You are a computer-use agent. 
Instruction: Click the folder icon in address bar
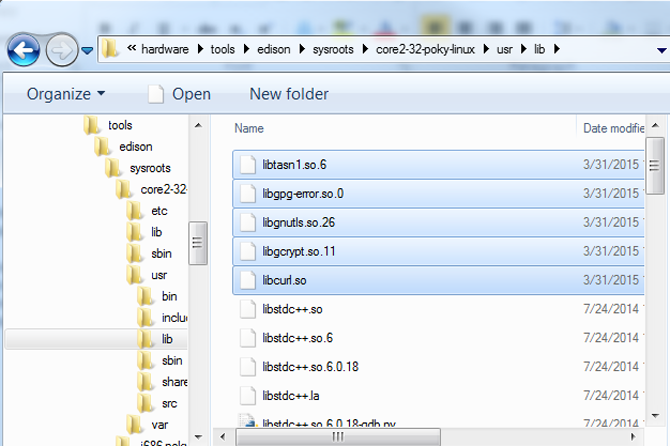[x=110, y=49]
